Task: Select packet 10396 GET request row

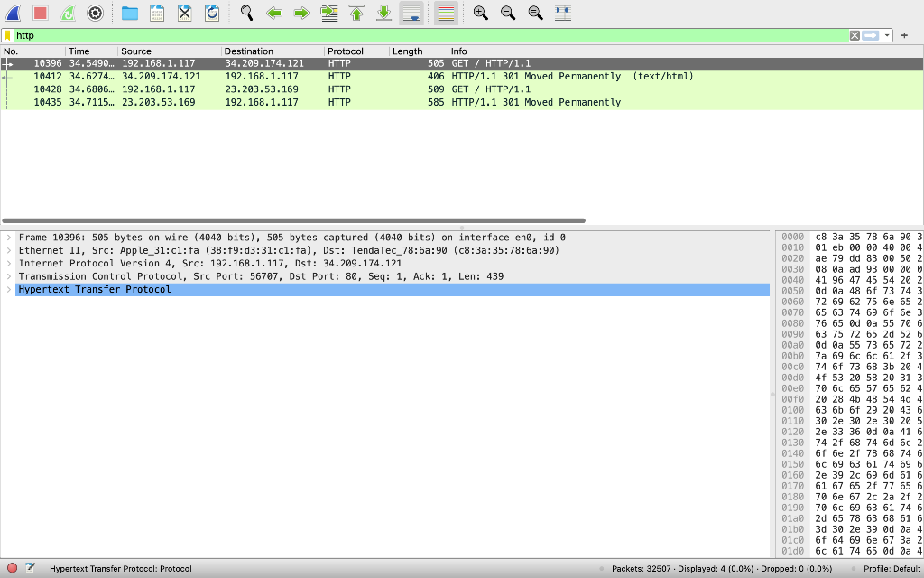Action: [x=462, y=63]
